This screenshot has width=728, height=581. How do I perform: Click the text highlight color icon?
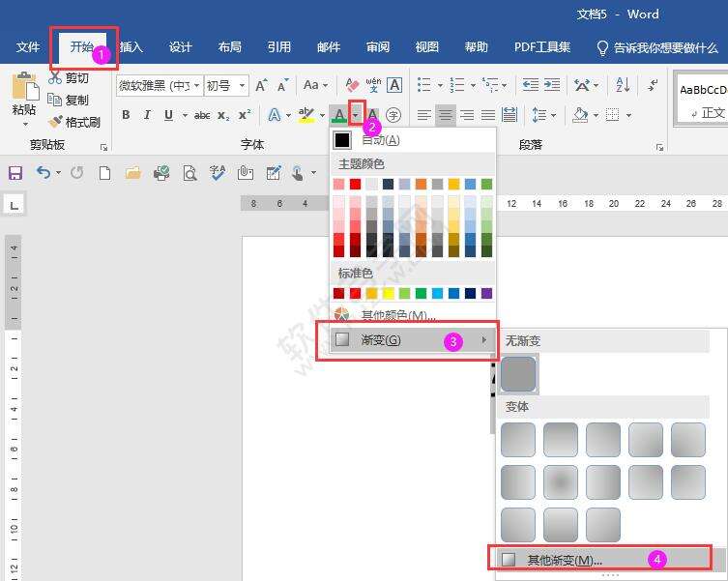tap(306, 115)
